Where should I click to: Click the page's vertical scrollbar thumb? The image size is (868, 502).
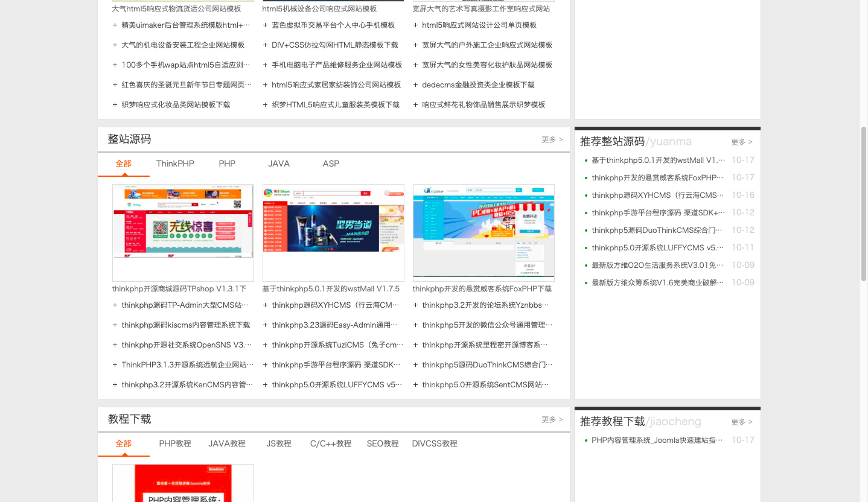863,204
